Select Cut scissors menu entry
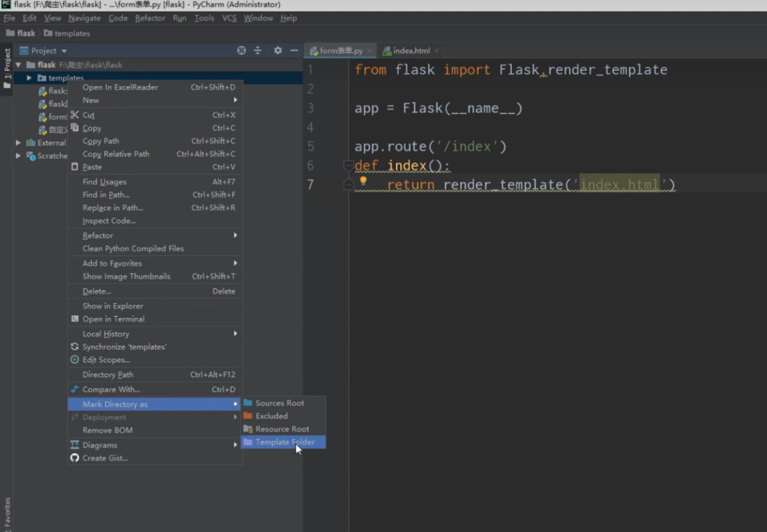 tap(155, 115)
